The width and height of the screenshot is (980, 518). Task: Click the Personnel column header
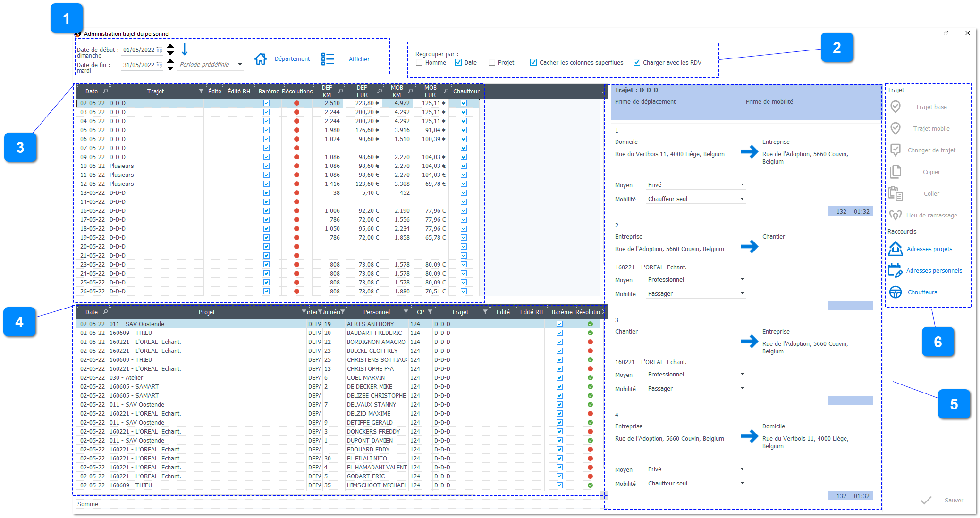coord(376,312)
